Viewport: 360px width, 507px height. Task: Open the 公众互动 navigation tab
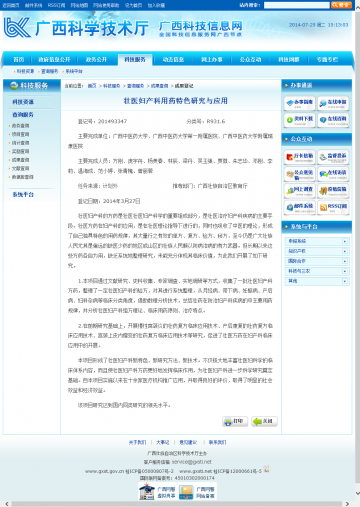pos(250,59)
